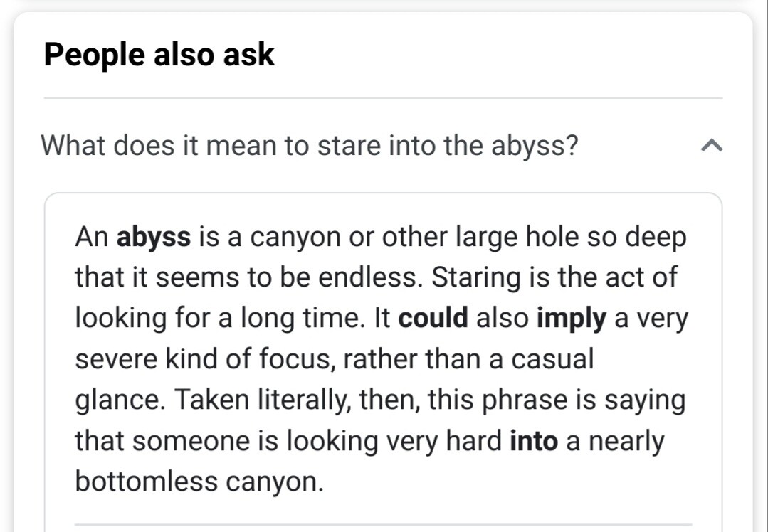Viewport: 768px width, 532px height.
Task: Click the word "nearly" in the answer
Action: 623,441
